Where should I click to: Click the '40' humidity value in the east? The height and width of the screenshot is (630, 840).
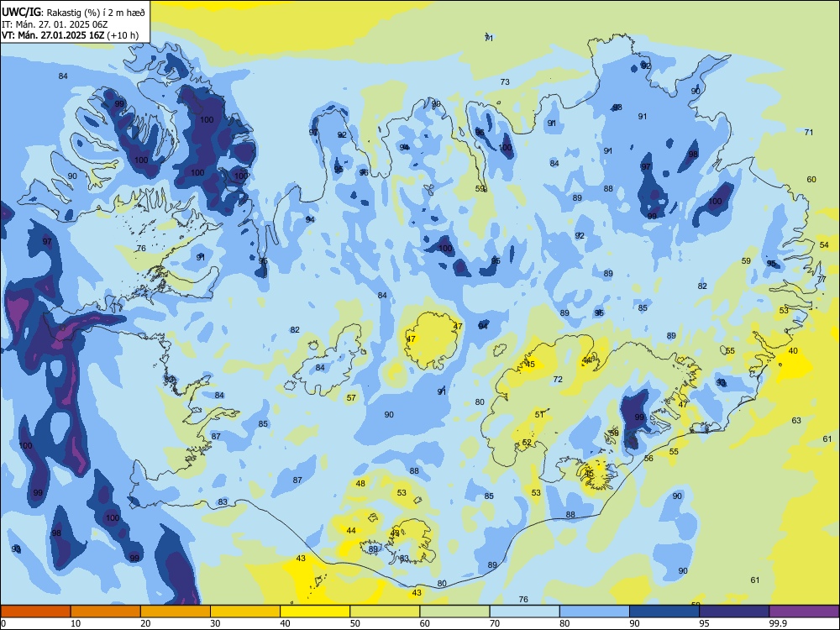793,351
